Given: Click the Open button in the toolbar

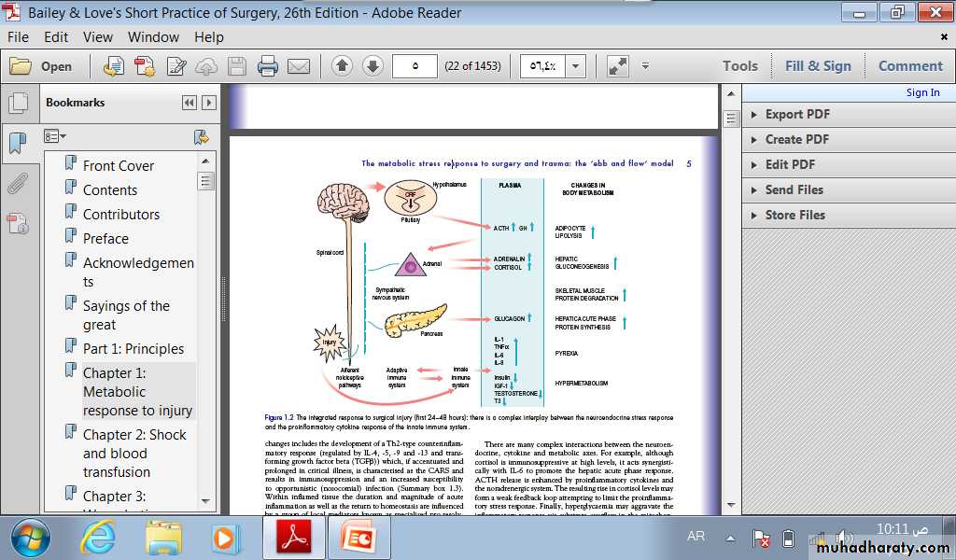Looking at the screenshot, I should 41,66.
